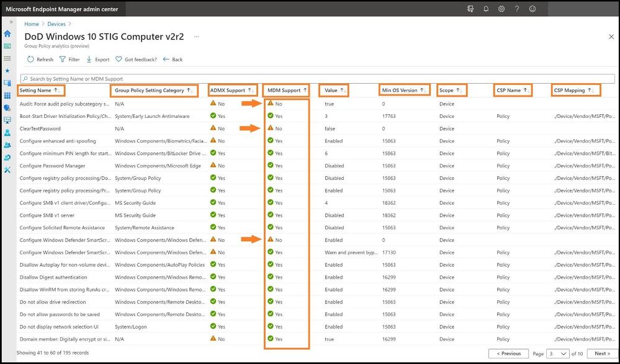Open portal settings gear
Viewport: 620px width, 364px height.
501,9
